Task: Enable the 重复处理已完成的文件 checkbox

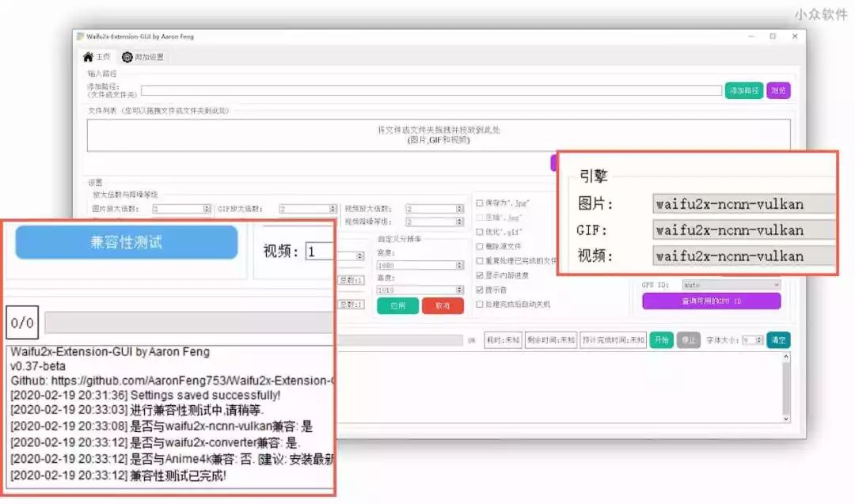Action: click(480, 261)
